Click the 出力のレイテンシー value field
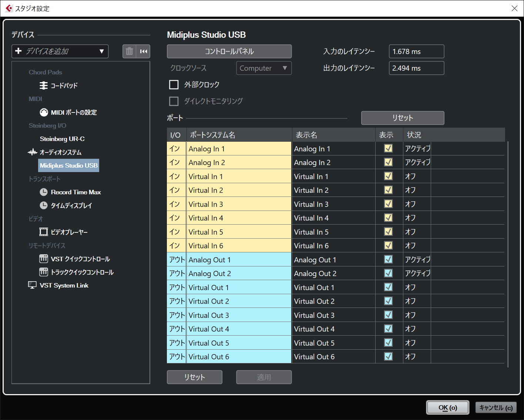 416,68
